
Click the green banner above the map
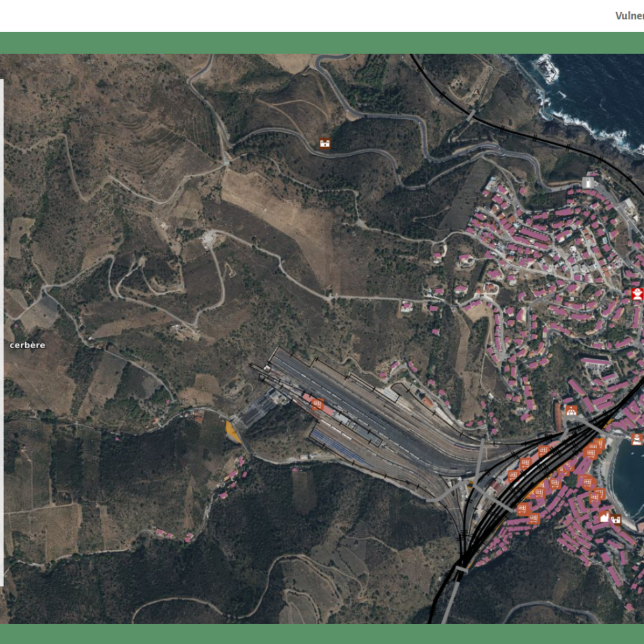321,43
